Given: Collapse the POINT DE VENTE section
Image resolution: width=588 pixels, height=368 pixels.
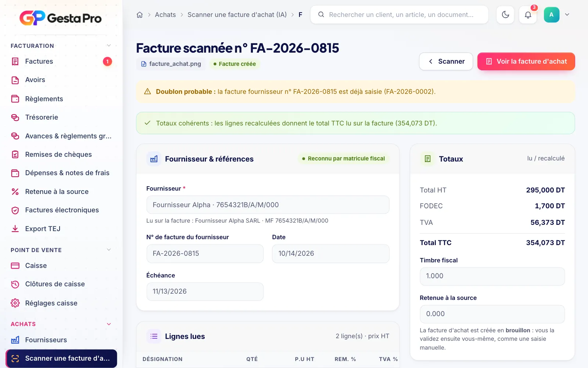Looking at the screenshot, I should [109, 250].
